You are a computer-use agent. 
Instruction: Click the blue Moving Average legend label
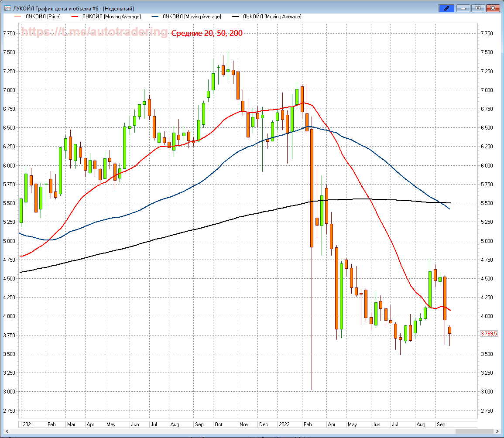(x=192, y=17)
